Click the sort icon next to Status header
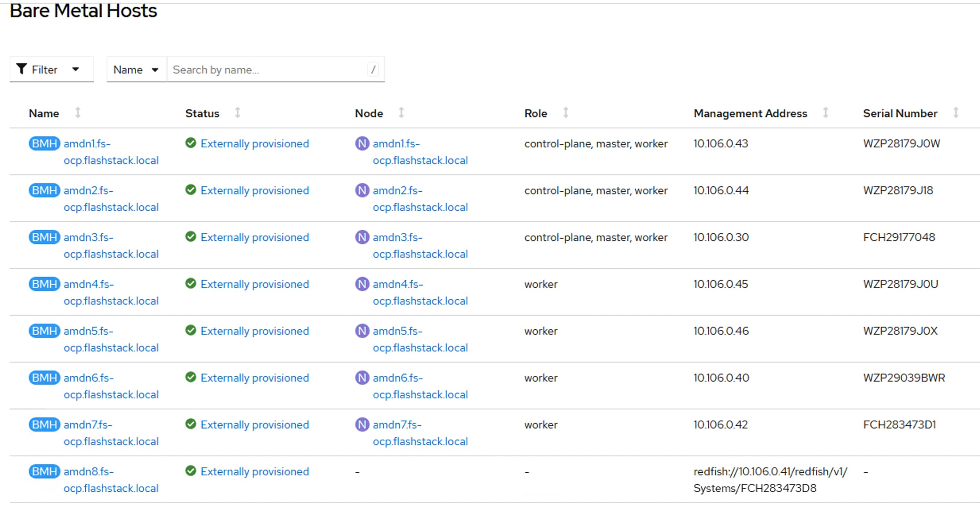980x510 pixels. tap(238, 113)
